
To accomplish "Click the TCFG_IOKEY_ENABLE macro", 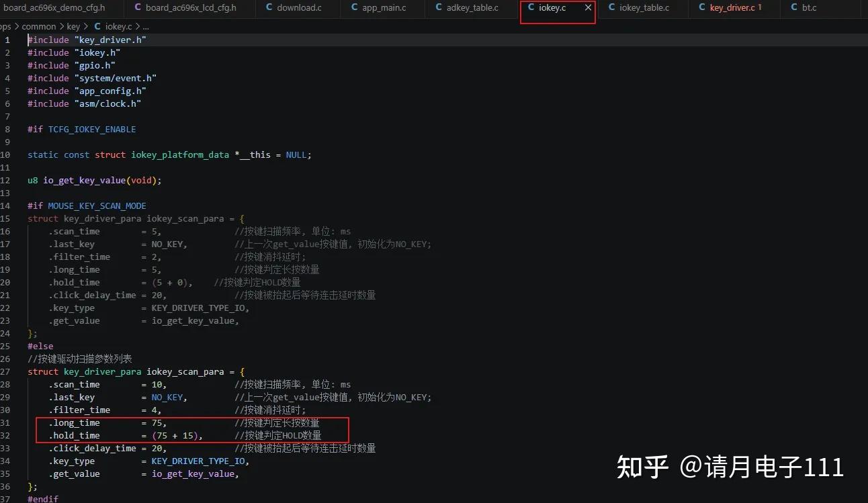I will pos(92,129).
